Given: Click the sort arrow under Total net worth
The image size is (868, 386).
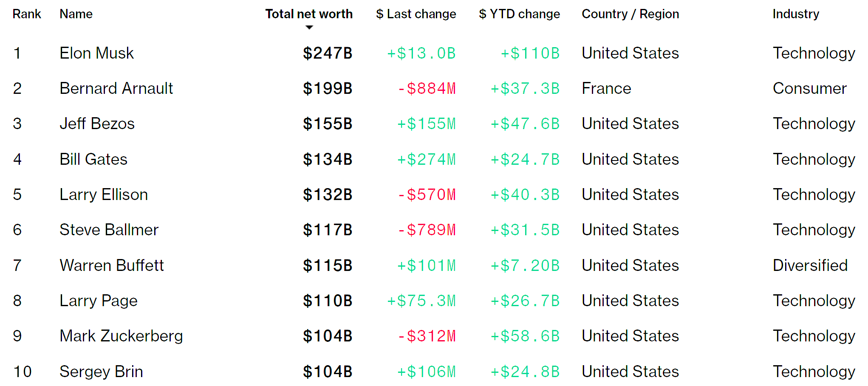Looking at the screenshot, I should [309, 28].
